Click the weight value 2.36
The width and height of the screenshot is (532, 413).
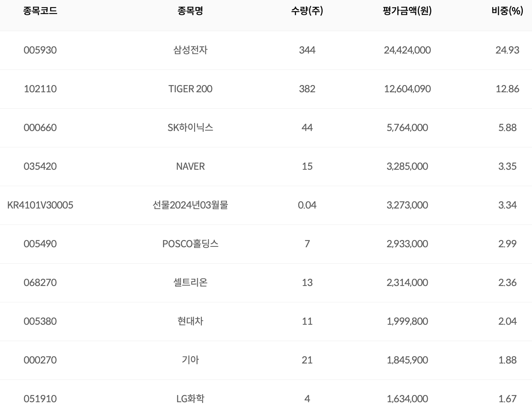[x=507, y=282]
